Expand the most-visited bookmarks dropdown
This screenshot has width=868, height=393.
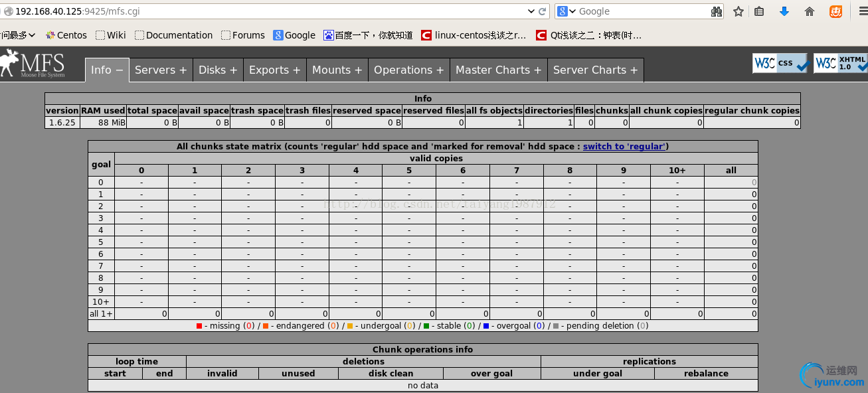click(x=18, y=35)
